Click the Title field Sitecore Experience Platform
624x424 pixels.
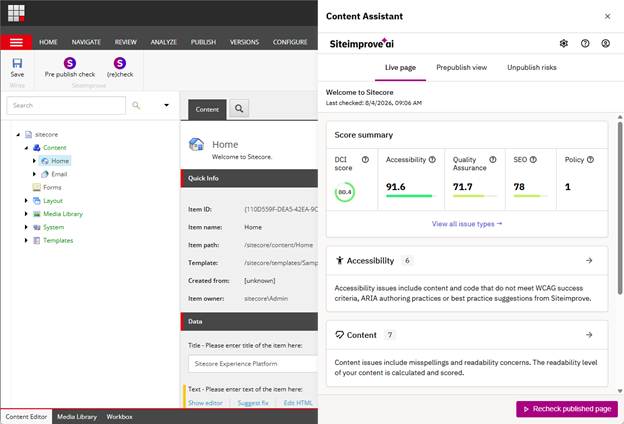[253, 364]
